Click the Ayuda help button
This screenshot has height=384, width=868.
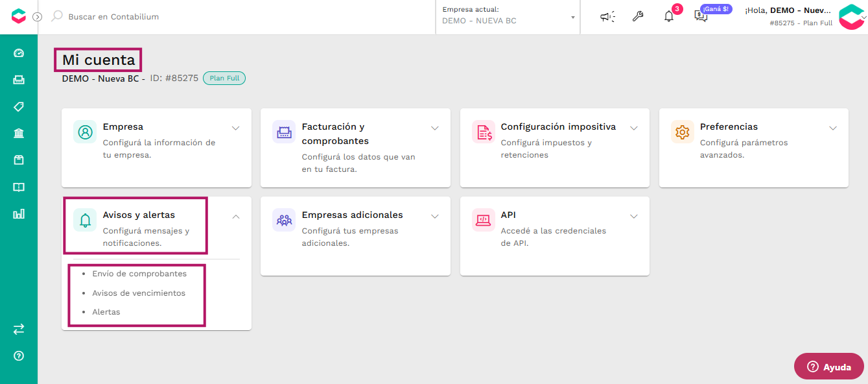829,366
